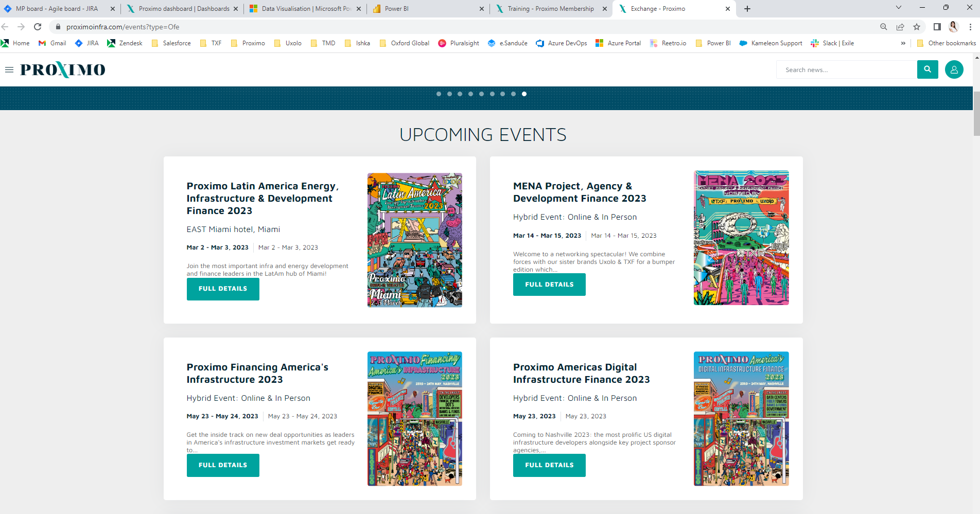Viewport: 980px width, 514px height.
Task: Open the Reetro.io bookmark
Action: [668, 43]
